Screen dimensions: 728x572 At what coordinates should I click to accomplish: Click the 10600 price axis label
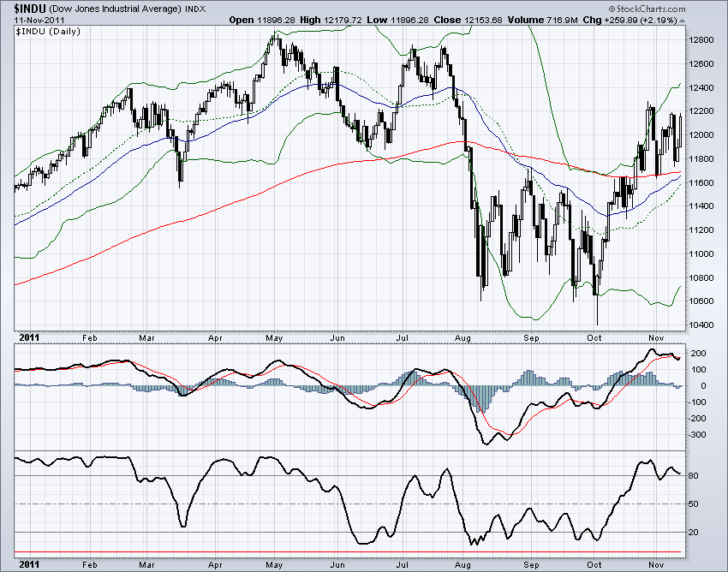(701, 301)
